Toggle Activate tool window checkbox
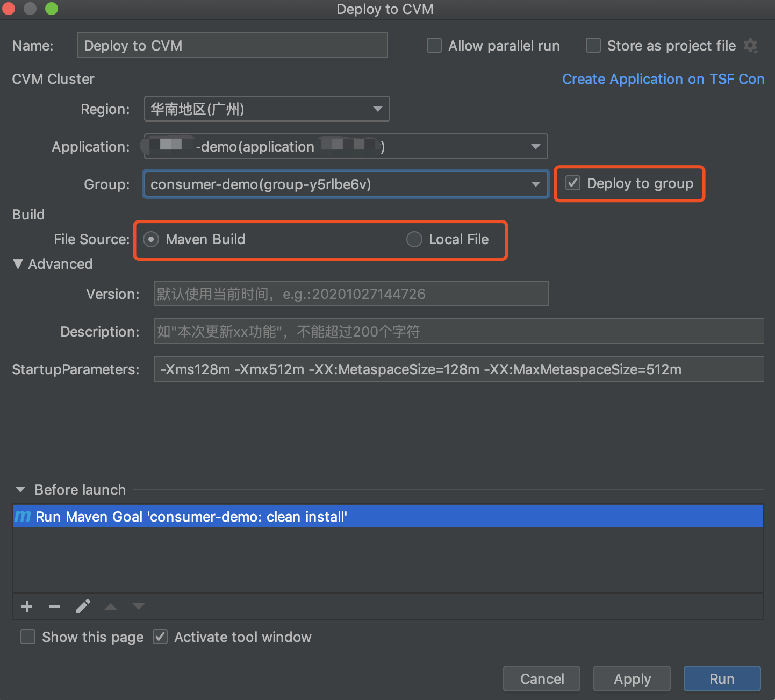This screenshot has width=775, height=700. [160, 637]
